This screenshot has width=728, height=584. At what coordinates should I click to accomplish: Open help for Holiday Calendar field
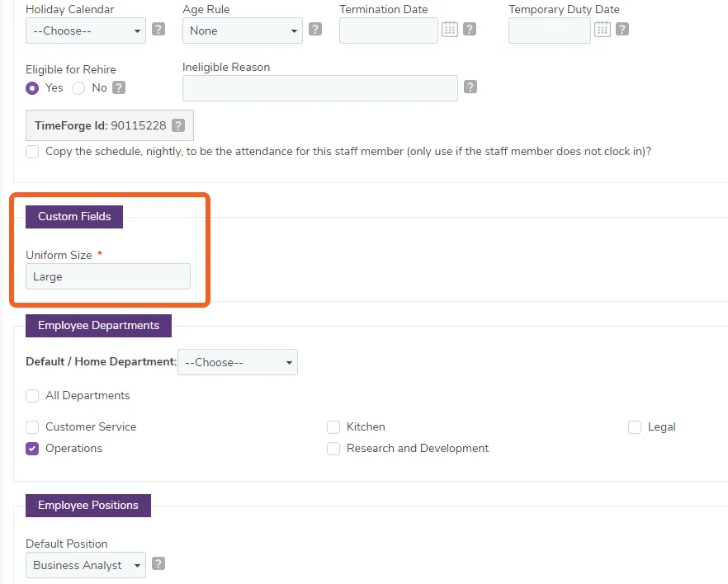click(158, 29)
